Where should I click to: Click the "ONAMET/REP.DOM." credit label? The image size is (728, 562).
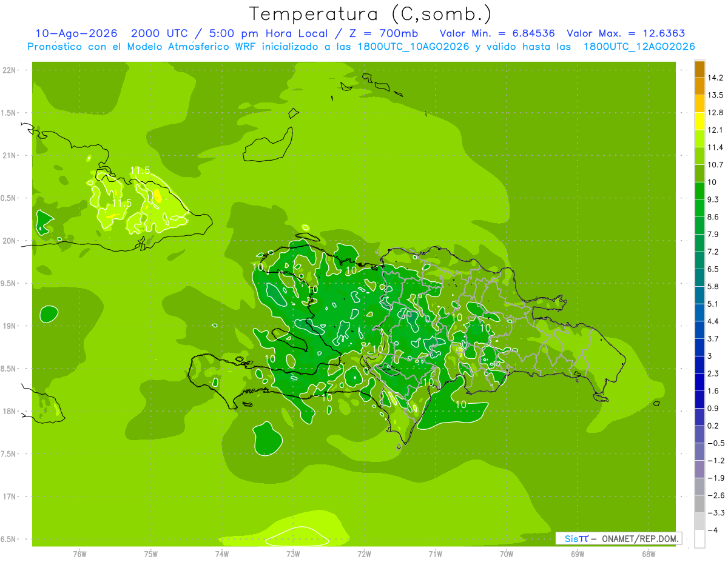pyautogui.click(x=640, y=538)
